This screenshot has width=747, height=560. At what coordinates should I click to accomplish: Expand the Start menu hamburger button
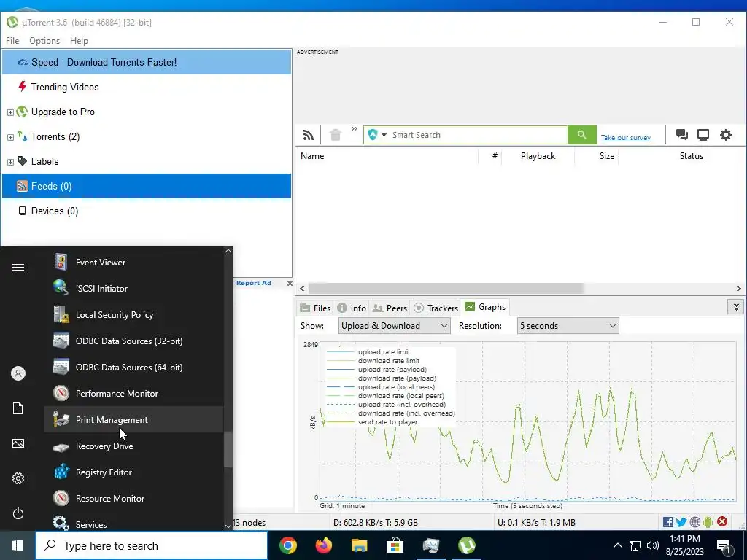point(18,267)
